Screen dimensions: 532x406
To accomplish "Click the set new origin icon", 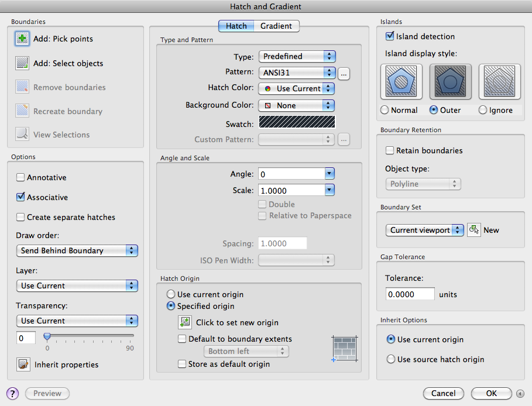I will point(185,322).
